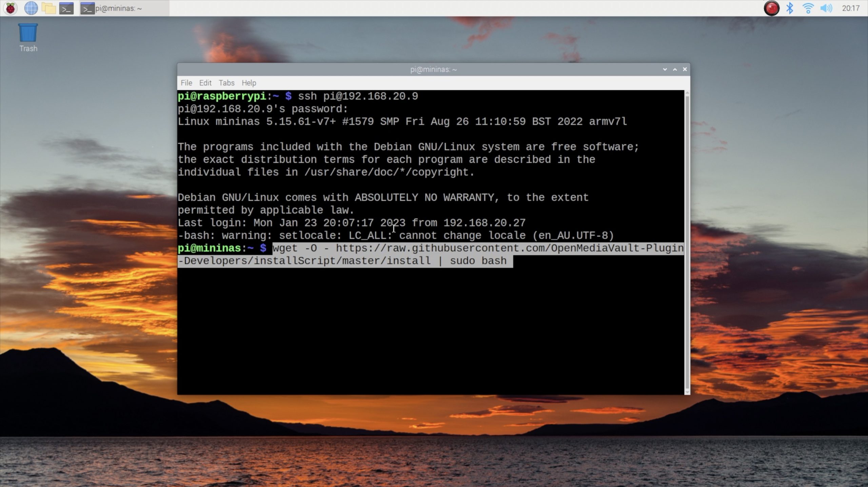Launch the Chromium web browser from the taskbar
This screenshot has height=487, width=868.
pyautogui.click(x=31, y=8)
